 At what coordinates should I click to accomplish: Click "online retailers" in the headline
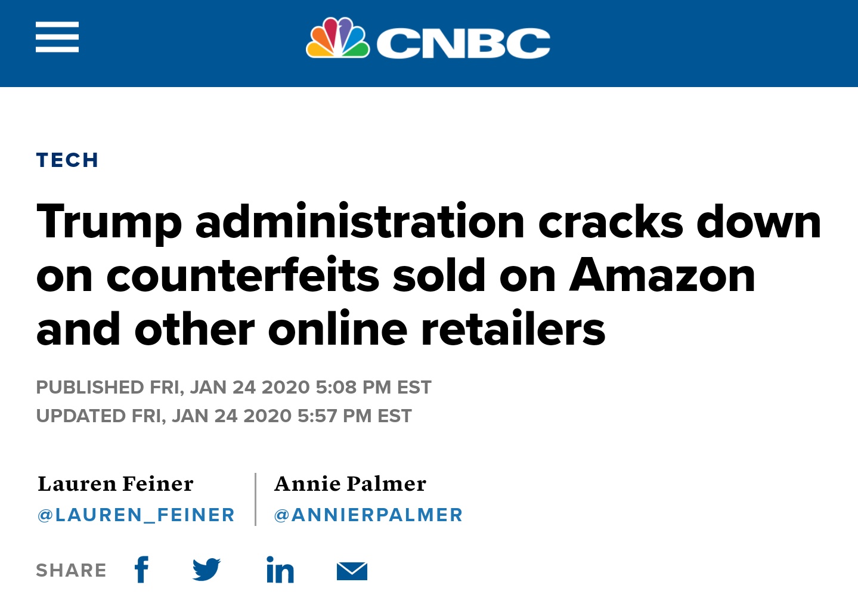436,330
